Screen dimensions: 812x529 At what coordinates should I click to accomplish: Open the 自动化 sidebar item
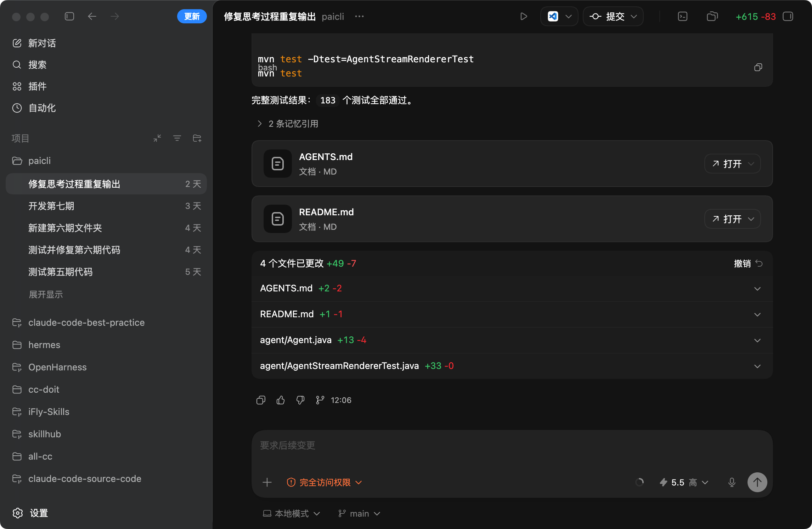(42, 108)
